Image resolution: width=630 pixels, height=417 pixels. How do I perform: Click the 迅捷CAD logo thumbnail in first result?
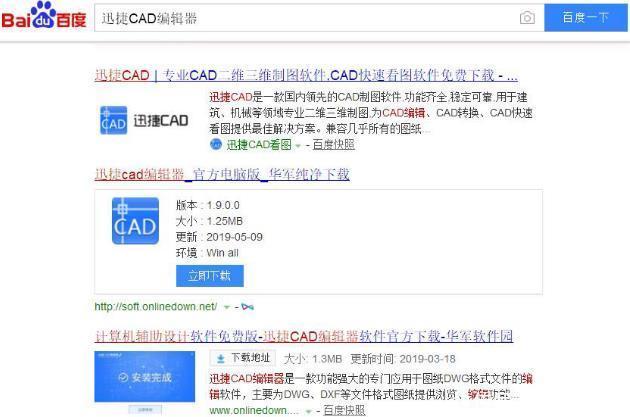click(x=144, y=120)
